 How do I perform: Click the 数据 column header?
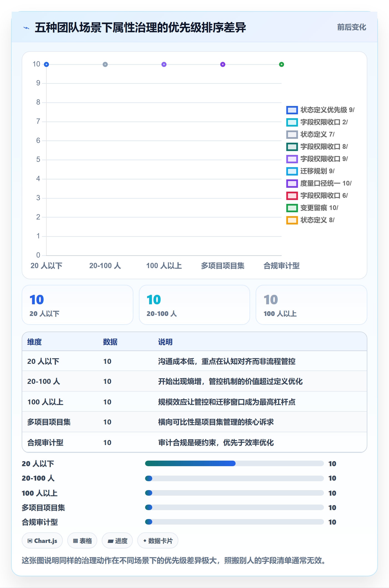click(110, 342)
